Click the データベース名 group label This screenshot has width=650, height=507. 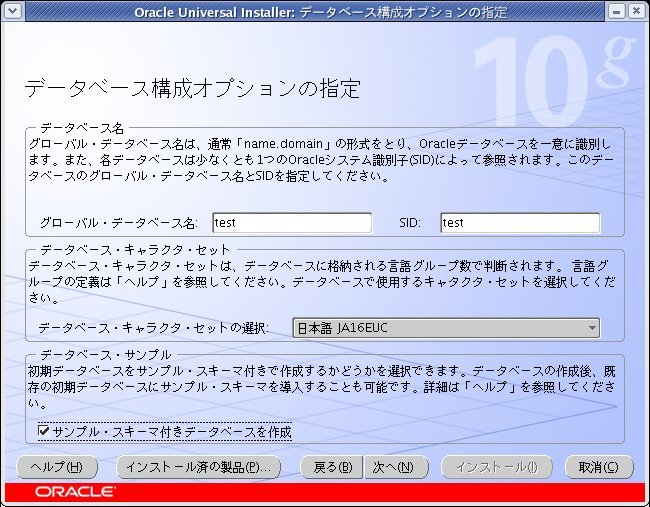82,129
